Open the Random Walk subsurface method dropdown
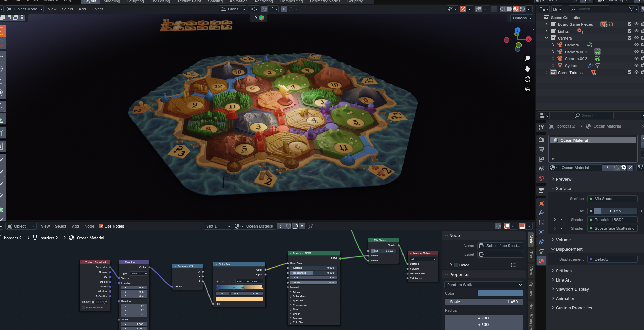This screenshot has width=644, height=330. (x=484, y=285)
